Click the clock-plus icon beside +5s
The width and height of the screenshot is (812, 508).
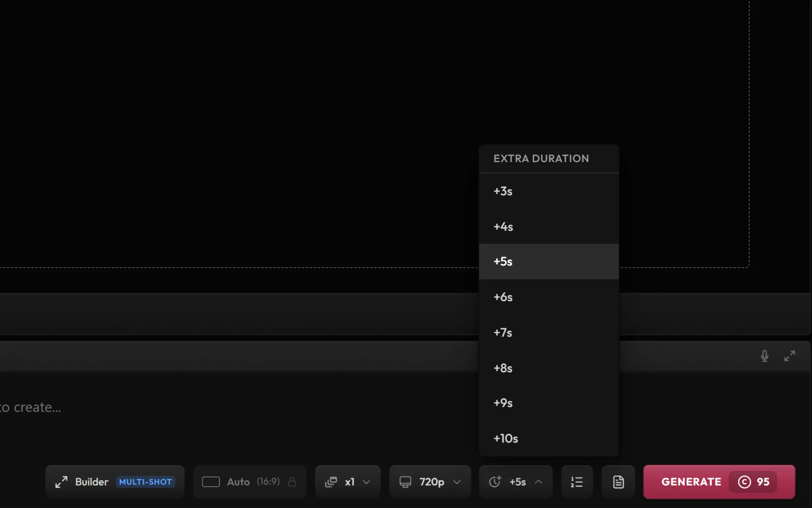(x=495, y=481)
